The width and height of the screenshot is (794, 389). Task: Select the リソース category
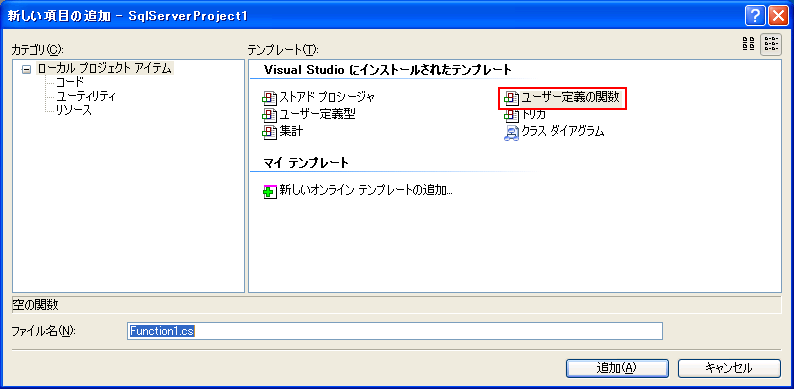coord(73,110)
